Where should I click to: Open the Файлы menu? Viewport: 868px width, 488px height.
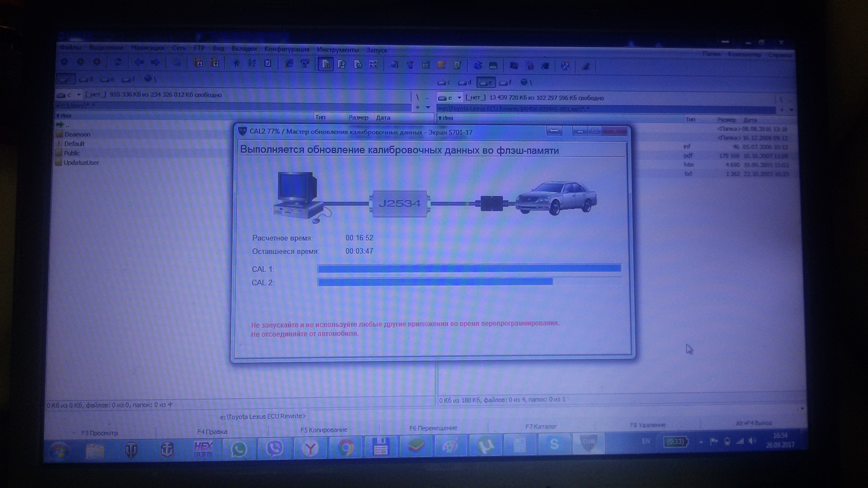(x=71, y=47)
